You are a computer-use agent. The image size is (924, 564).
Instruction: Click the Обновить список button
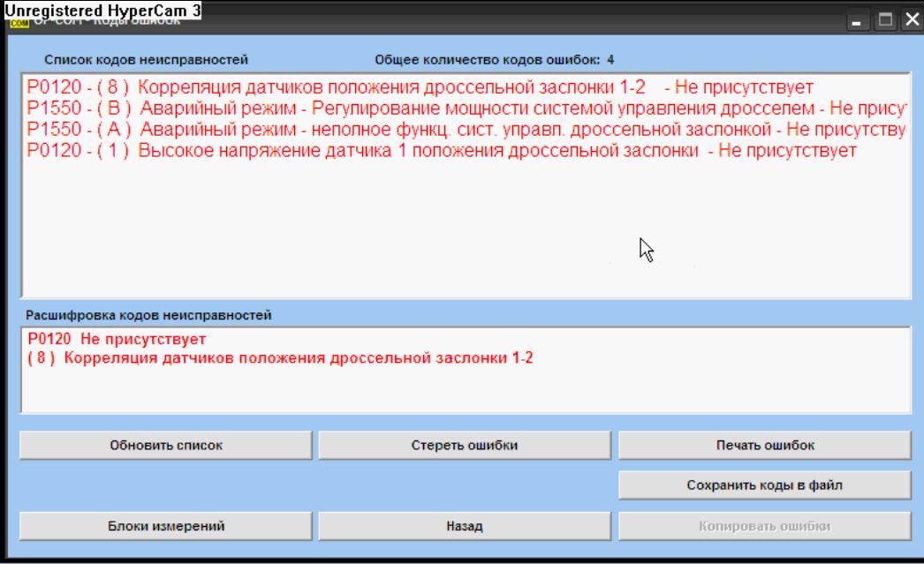click(x=165, y=445)
